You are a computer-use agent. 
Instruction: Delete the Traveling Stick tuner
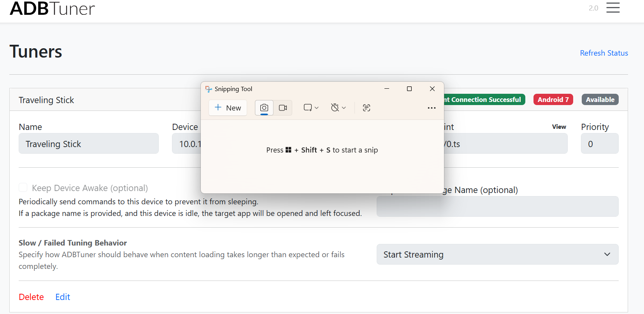[31, 297]
